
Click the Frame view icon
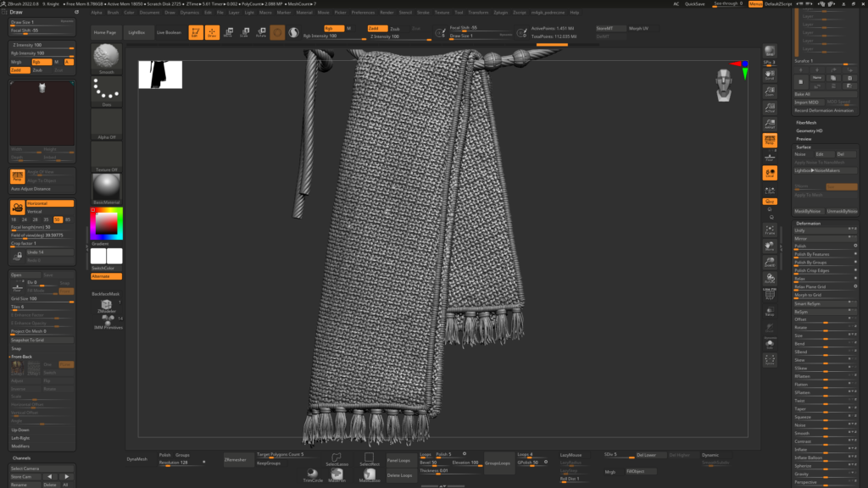(x=770, y=230)
